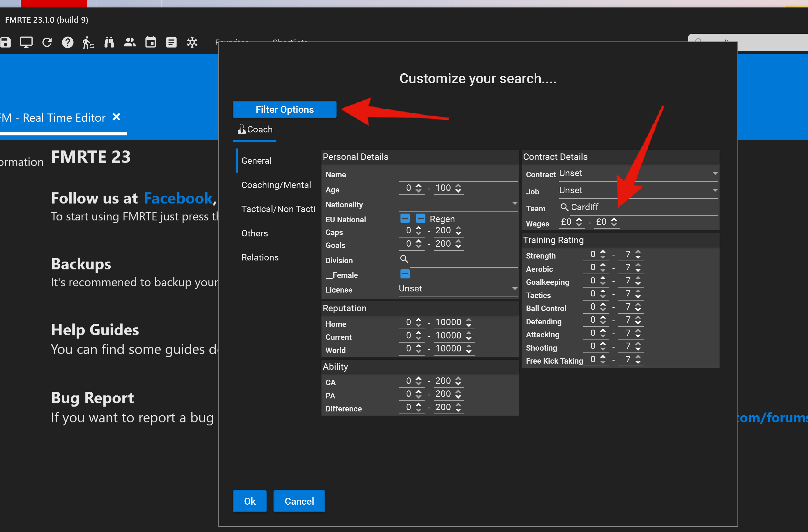This screenshot has height=532, width=808.
Task: Toggle the EU National checkbox
Action: click(x=405, y=218)
